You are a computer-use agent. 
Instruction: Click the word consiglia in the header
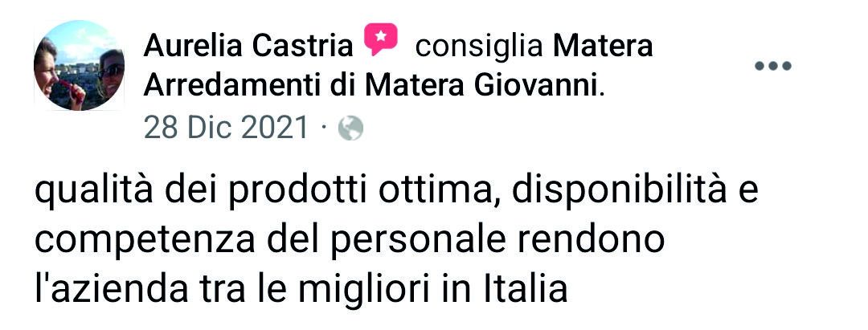coord(479,47)
